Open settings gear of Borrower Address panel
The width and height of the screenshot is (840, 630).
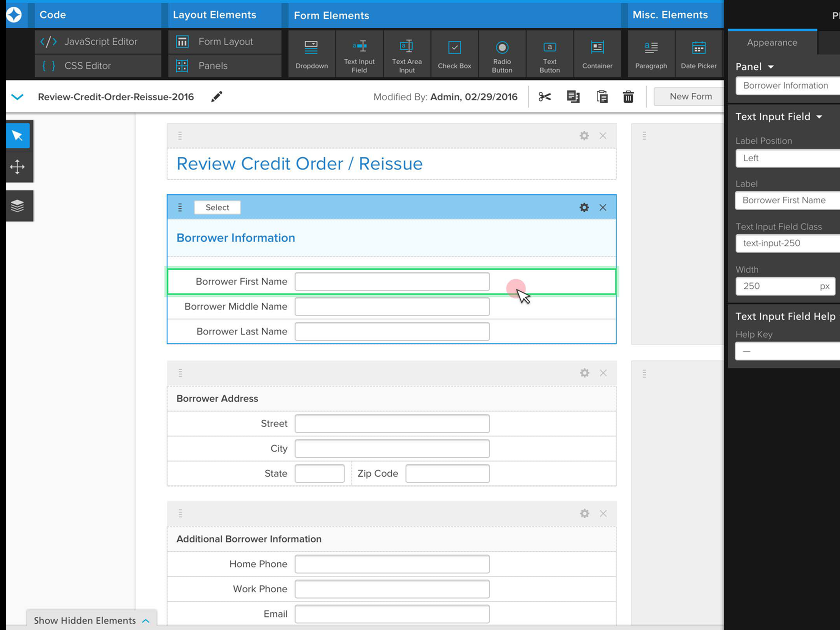click(584, 373)
